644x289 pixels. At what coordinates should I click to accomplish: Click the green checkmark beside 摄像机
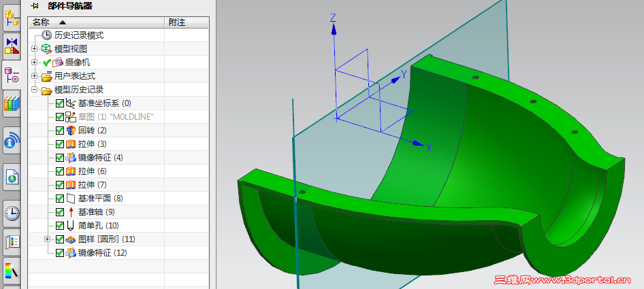[47, 63]
